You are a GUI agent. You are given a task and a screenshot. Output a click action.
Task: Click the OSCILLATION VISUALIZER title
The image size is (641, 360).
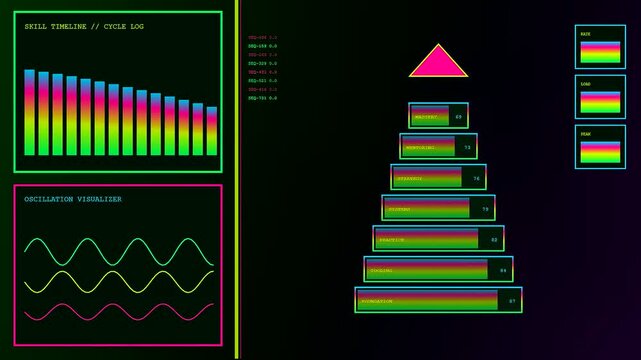73,199
